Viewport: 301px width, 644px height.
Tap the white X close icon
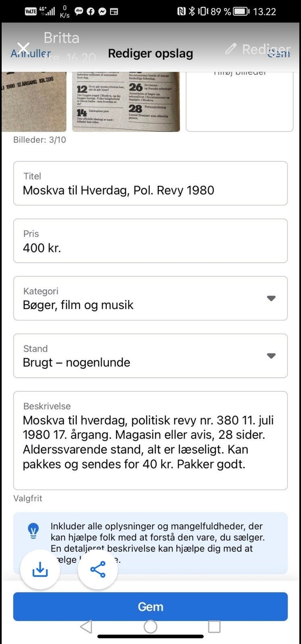[x=23, y=48]
